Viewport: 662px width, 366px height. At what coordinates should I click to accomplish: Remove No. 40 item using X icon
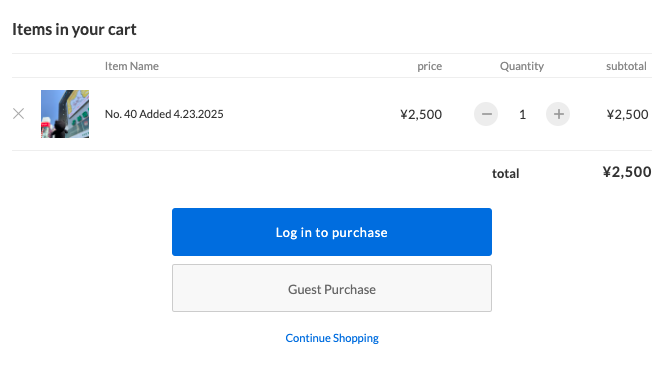19,114
